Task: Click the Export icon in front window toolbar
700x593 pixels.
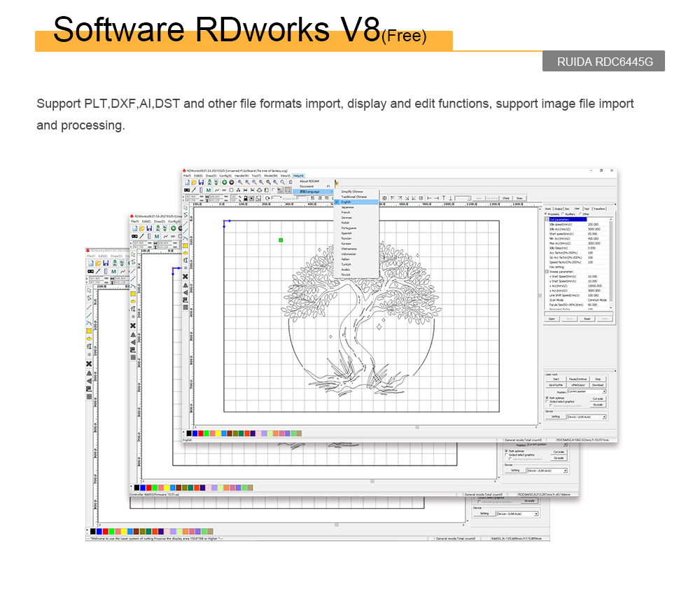Action: pyautogui.click(x=216, y=182)
